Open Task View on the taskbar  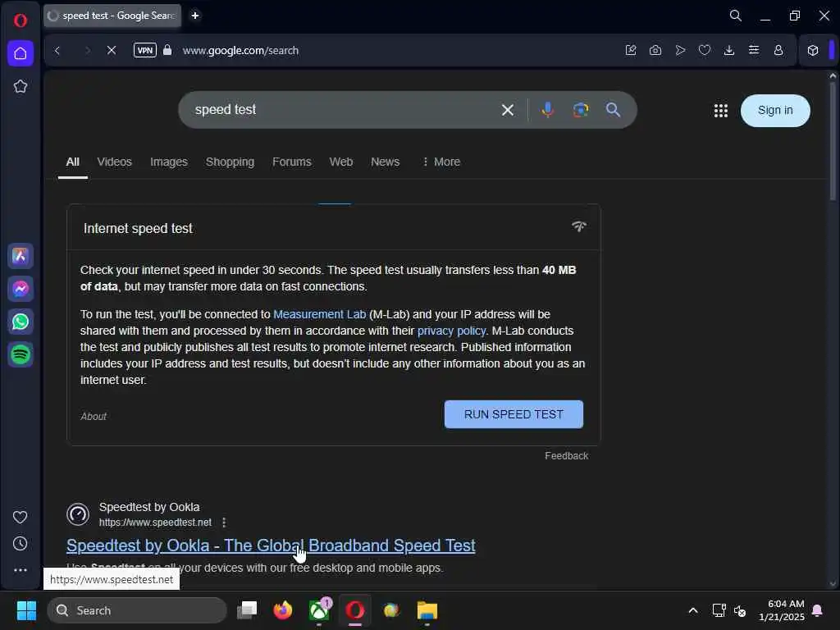tap(247, 610)
